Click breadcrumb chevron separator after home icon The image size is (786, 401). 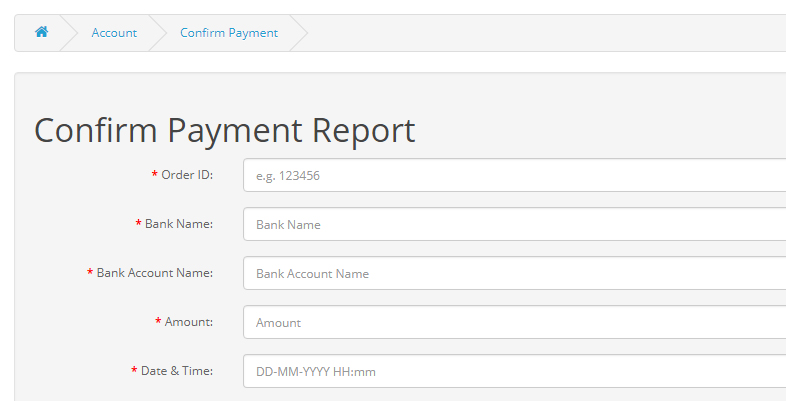70,33
